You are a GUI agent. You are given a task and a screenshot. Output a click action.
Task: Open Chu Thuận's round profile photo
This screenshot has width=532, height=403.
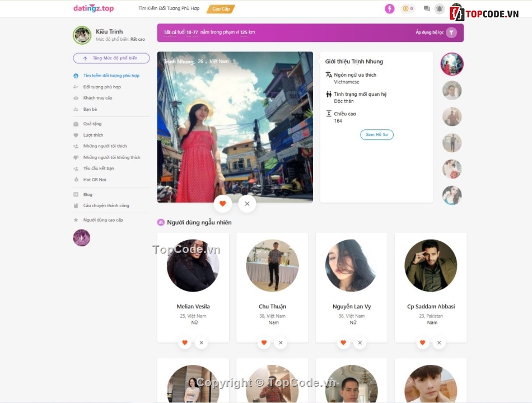coord(273,266)
